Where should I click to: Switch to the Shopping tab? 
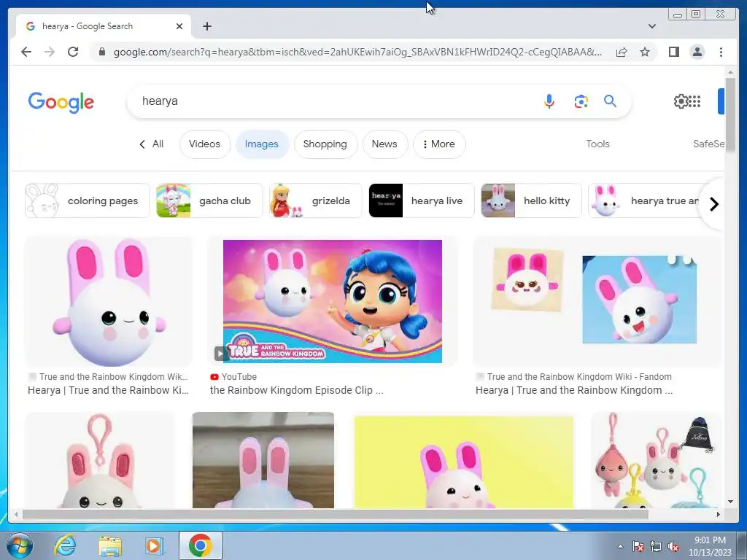pyautogui.click(x=325, y=144)
